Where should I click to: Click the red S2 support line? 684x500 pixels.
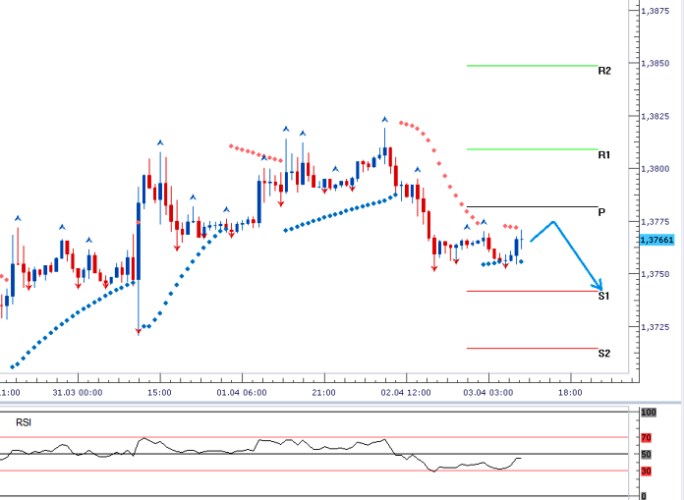click(532, 349)
